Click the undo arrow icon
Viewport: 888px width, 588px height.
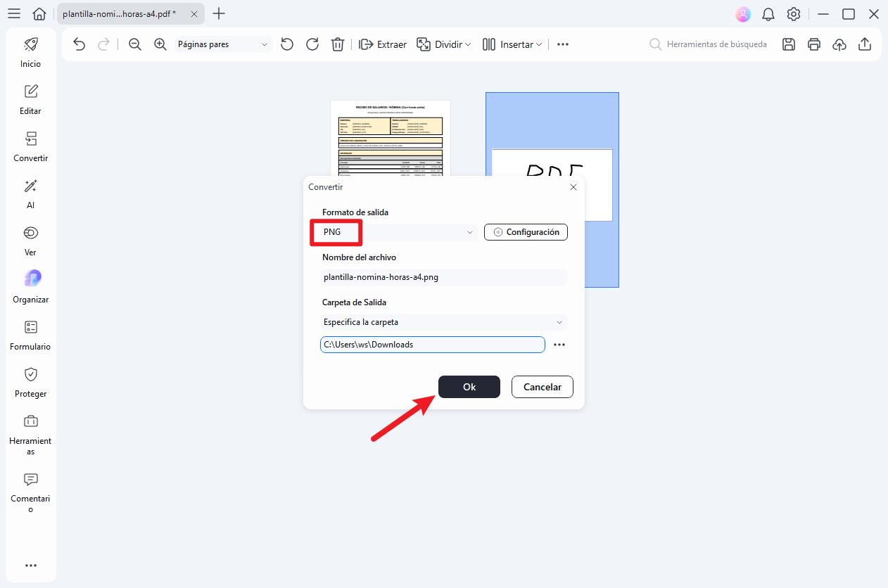pos(79,44)
